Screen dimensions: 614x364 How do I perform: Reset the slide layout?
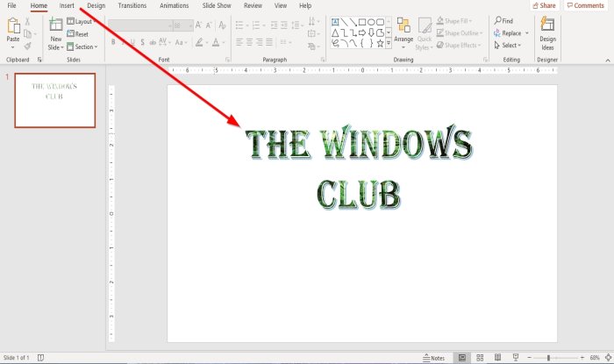(x=77, y=34)
